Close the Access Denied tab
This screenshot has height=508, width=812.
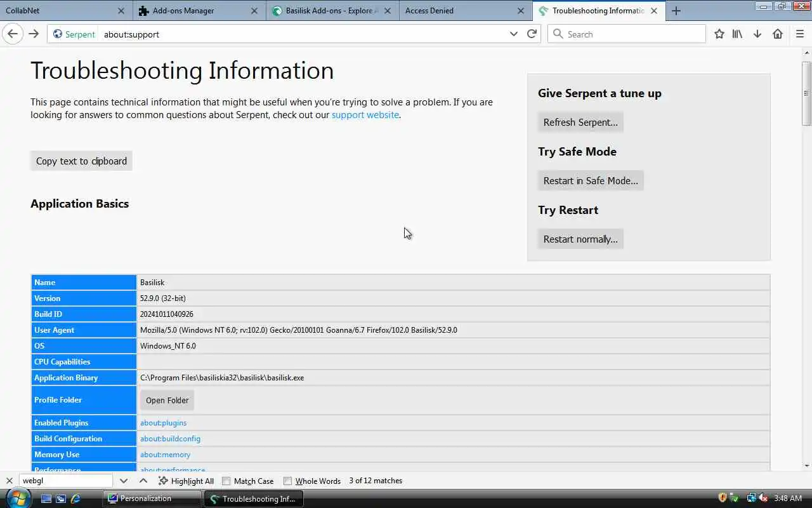(x=521, y=11)
